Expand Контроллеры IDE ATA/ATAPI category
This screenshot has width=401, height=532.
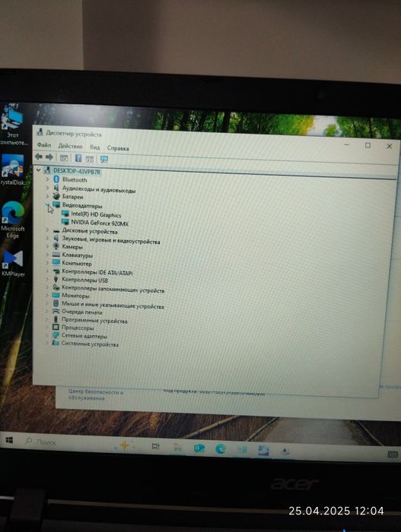[47, 271]
